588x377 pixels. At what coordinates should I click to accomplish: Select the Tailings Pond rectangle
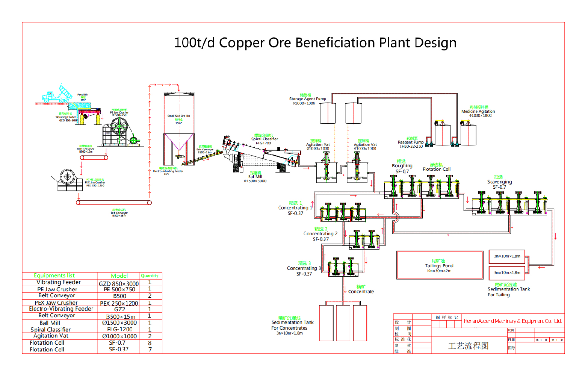(x=440, y=265)
